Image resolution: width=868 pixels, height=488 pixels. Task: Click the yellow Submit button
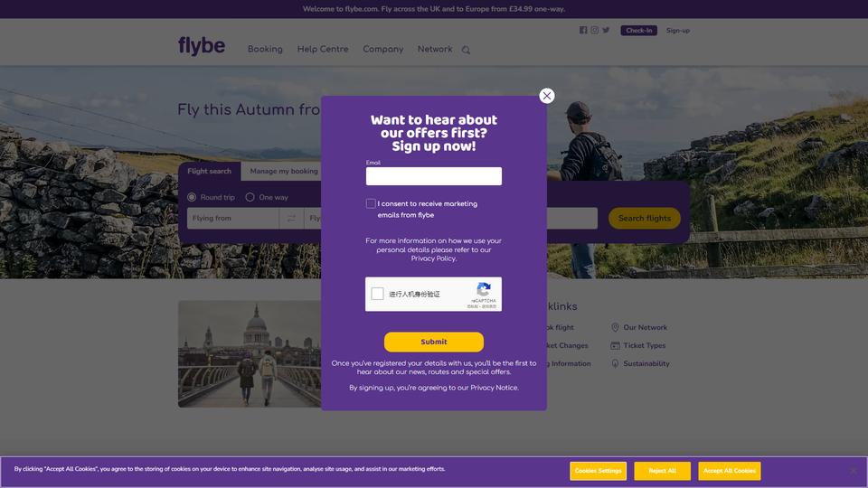click(x=434, y=342)
